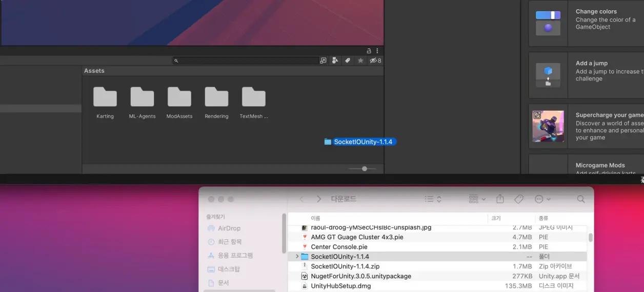The height and width of the screenshot is (292, 644).
Task: Click the Finder search magnifier icon
Action: pyautogui.click(x=581, y=199)
